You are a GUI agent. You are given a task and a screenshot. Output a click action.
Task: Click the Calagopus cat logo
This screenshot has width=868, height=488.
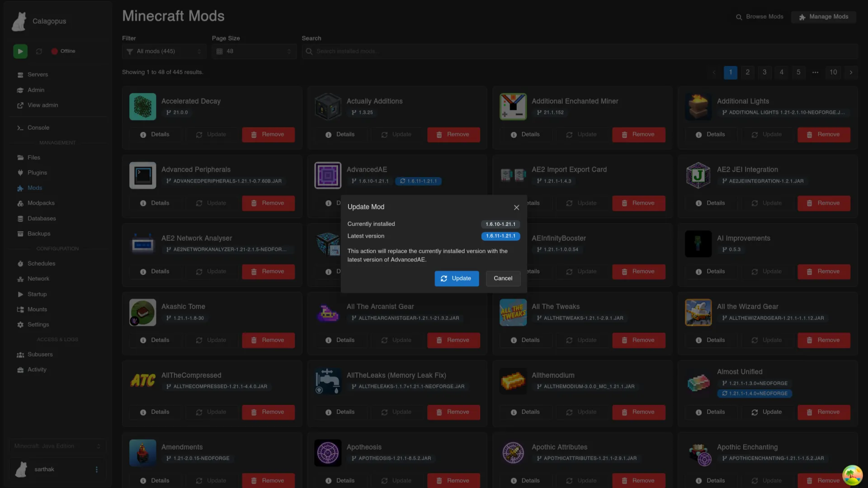(19, 21)
